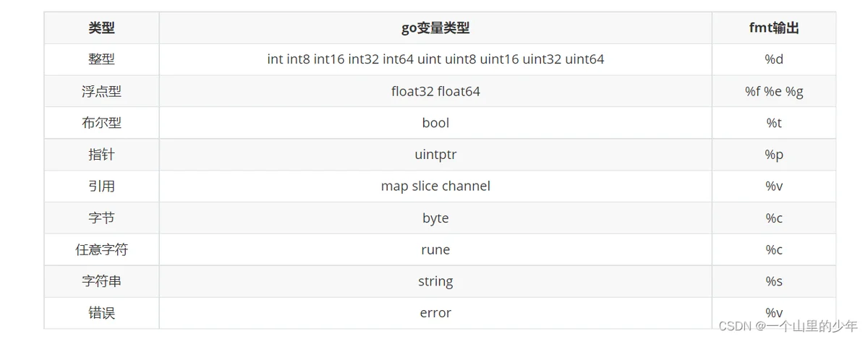
Task: Click the %t format cell
Action: coord(774,123)
